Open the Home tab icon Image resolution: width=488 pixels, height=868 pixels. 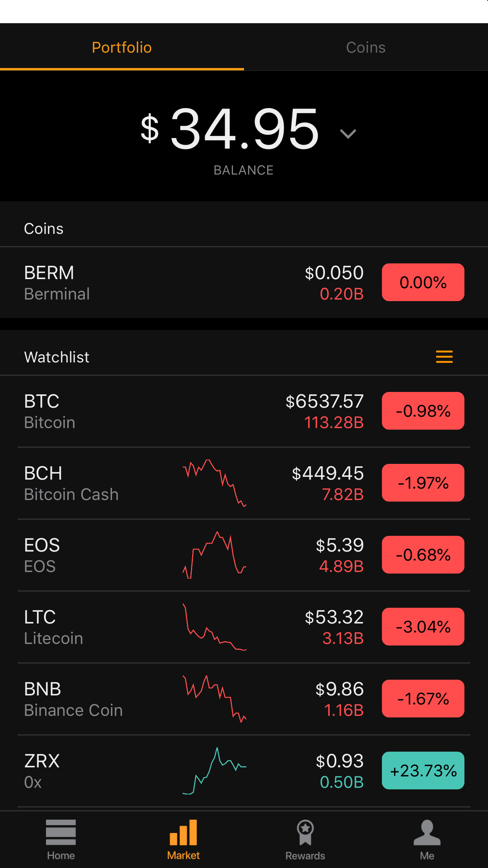coord(61,832)
